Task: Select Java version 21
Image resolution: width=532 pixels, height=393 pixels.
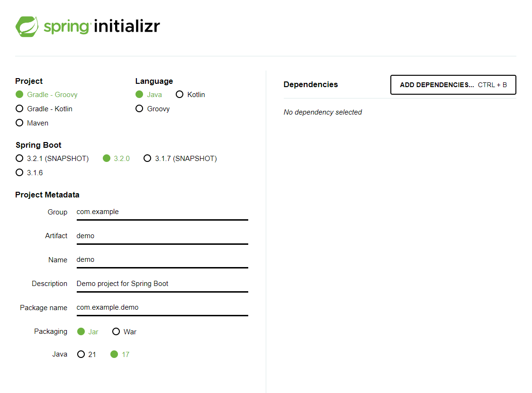Action: (x=87, y=355)
